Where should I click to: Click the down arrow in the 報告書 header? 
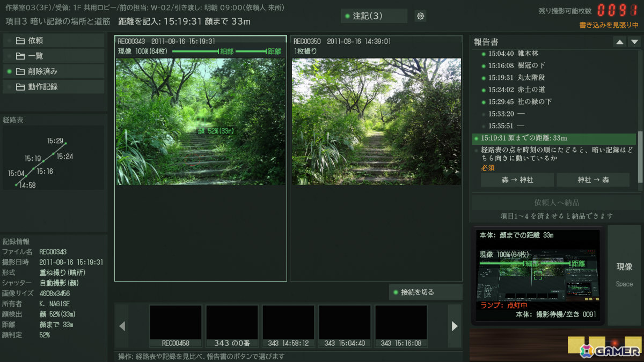coord(634,42)
